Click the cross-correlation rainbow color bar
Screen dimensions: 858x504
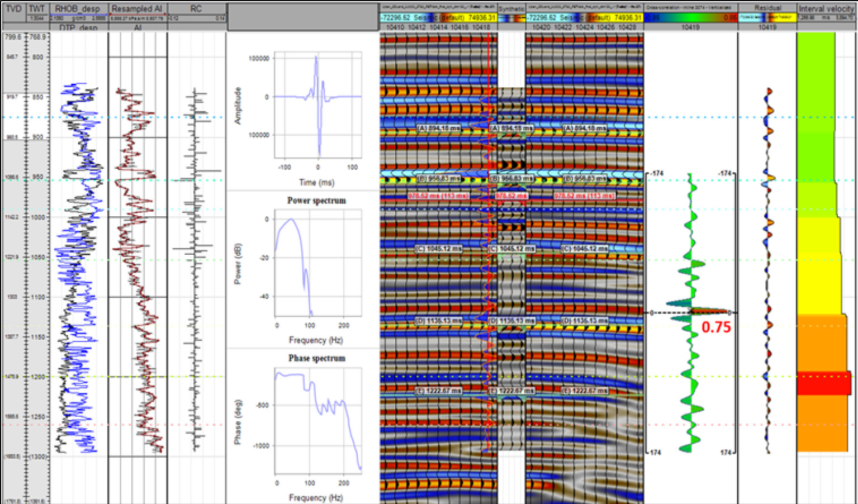(691, 18)
